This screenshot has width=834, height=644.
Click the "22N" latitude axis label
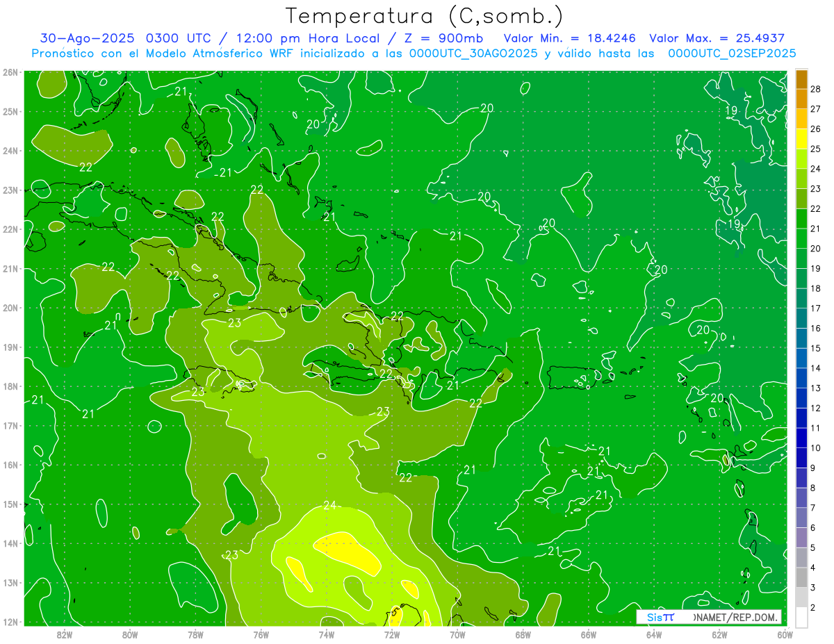tap(10, 229)
